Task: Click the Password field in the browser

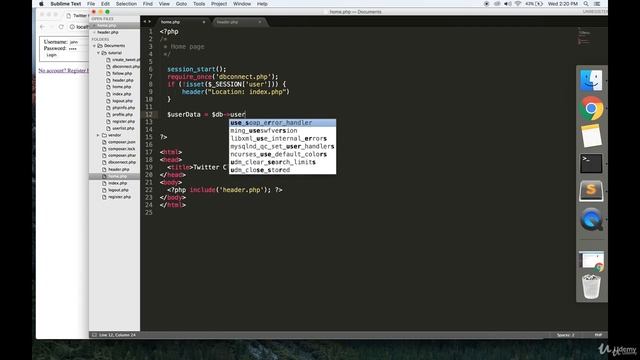Action: coord(78,48)
